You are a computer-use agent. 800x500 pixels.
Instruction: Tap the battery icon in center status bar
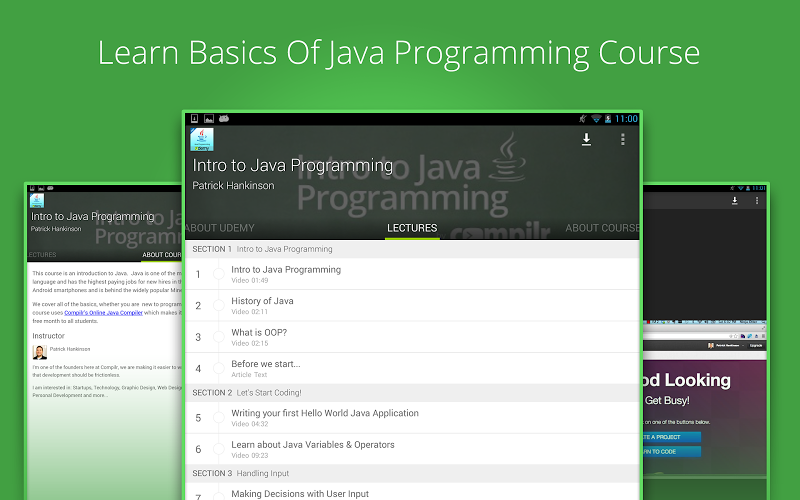[608, 119]
